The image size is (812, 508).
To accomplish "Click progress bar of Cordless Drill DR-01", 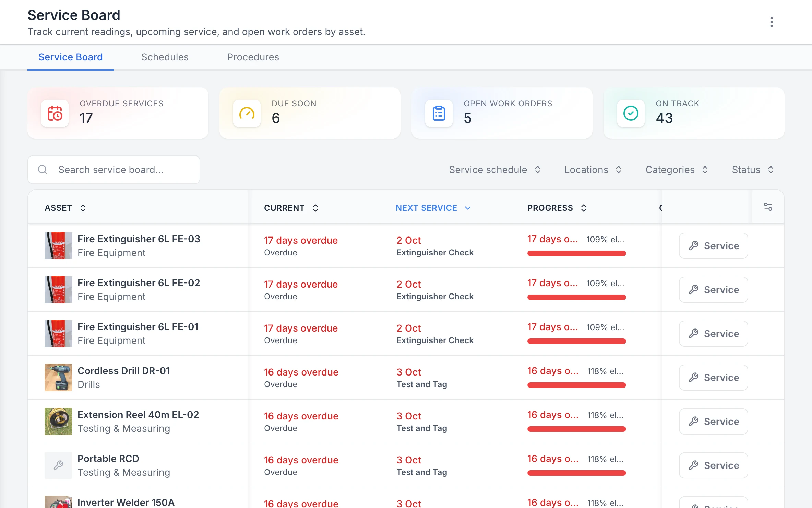I will [x=577, y=385].
